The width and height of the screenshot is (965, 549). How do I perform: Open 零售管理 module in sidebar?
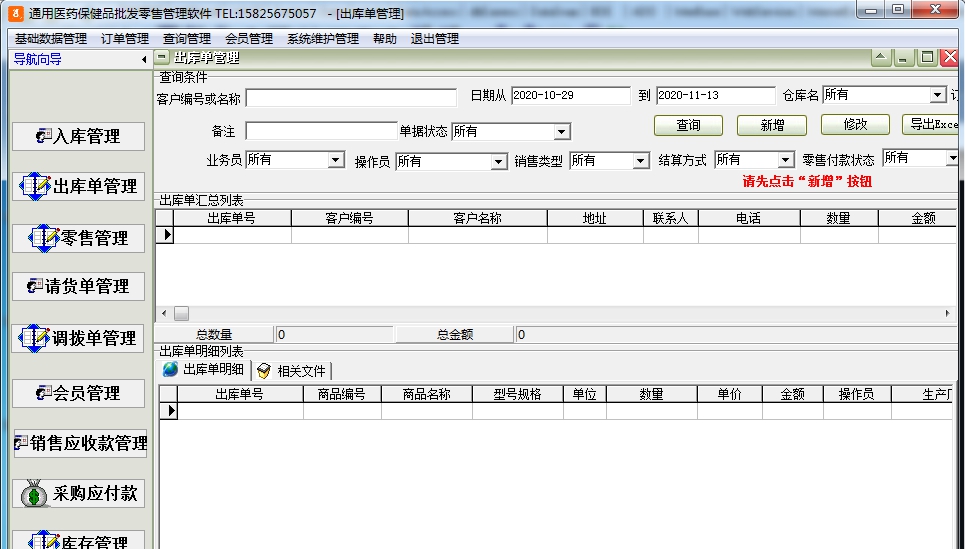click(78, 238)
